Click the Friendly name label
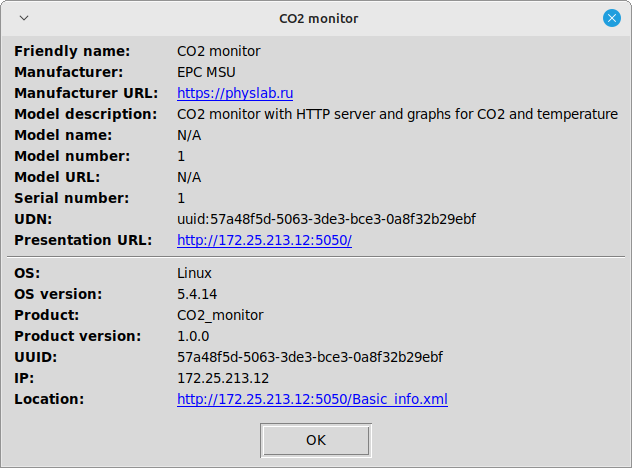632x468 pixels. pos(72,51)
